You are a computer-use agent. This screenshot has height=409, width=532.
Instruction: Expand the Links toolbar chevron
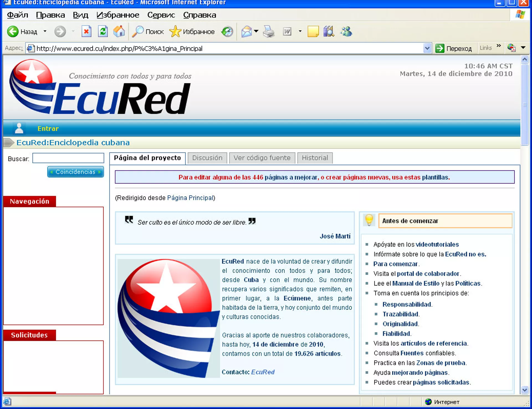point(499,46)
